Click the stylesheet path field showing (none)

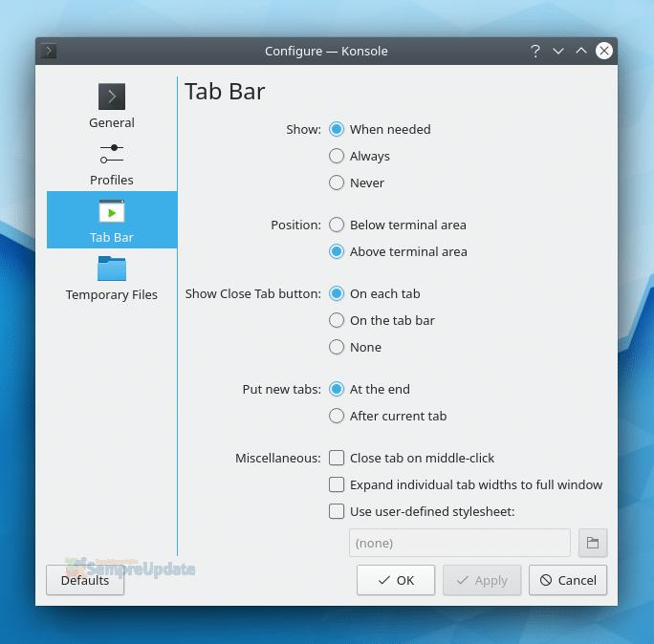click(x=460, y=543)
